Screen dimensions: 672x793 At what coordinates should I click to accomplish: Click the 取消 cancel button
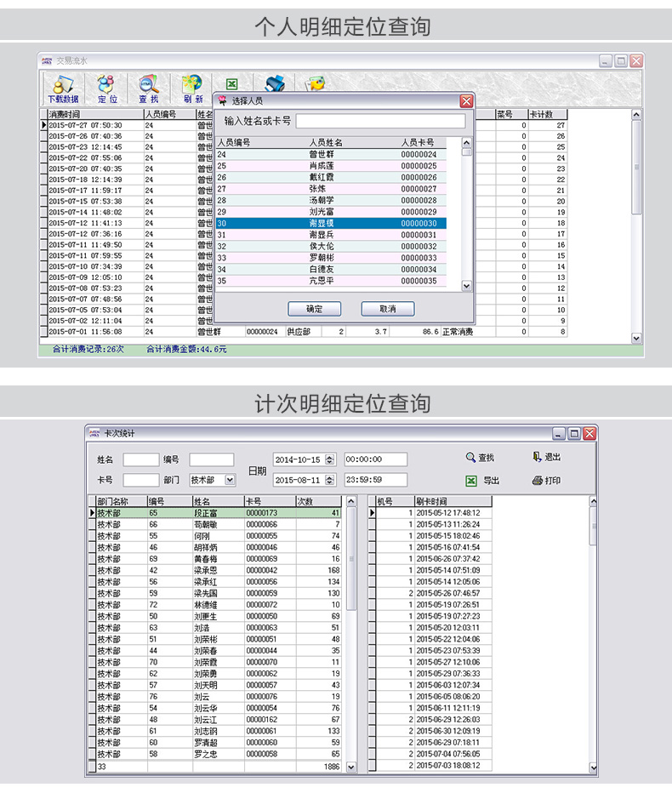point(387,308)
